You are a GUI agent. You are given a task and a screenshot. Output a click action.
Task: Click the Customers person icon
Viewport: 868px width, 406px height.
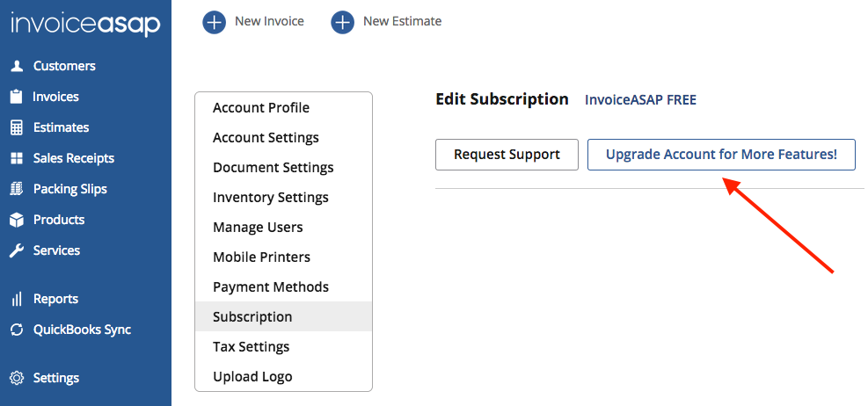tap(16, 66)
